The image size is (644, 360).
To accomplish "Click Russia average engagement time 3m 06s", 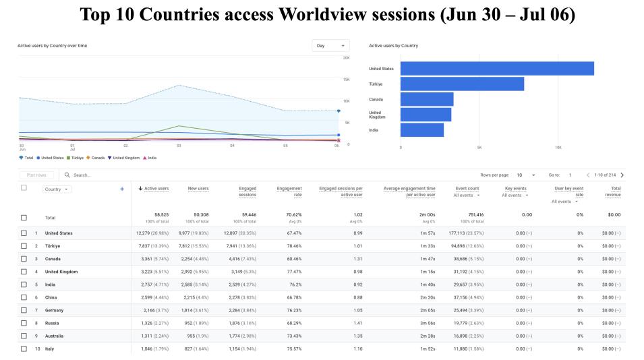I will click(428, 323).
